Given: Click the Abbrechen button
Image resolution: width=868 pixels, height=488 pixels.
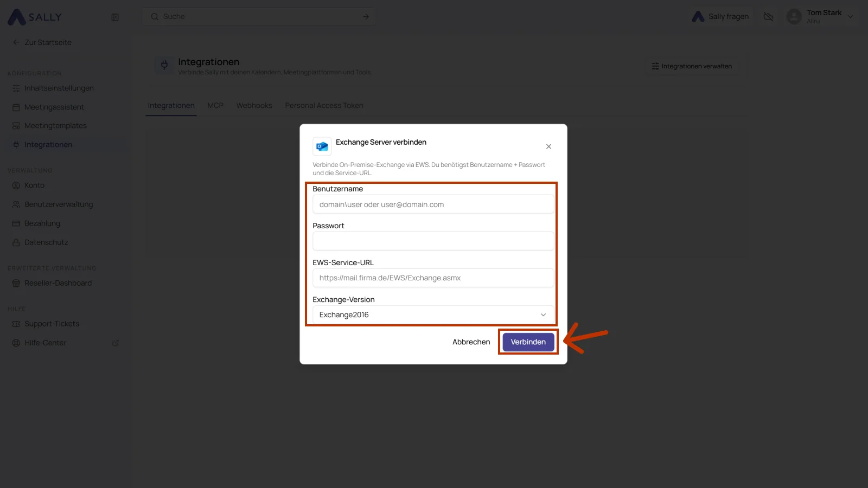Looking at the screenshot, I should pos(471,342).
